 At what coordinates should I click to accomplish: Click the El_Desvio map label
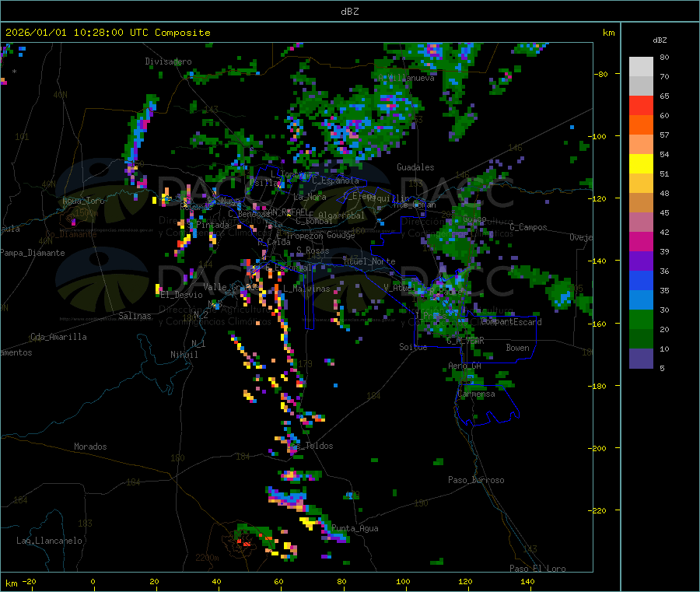182,295
